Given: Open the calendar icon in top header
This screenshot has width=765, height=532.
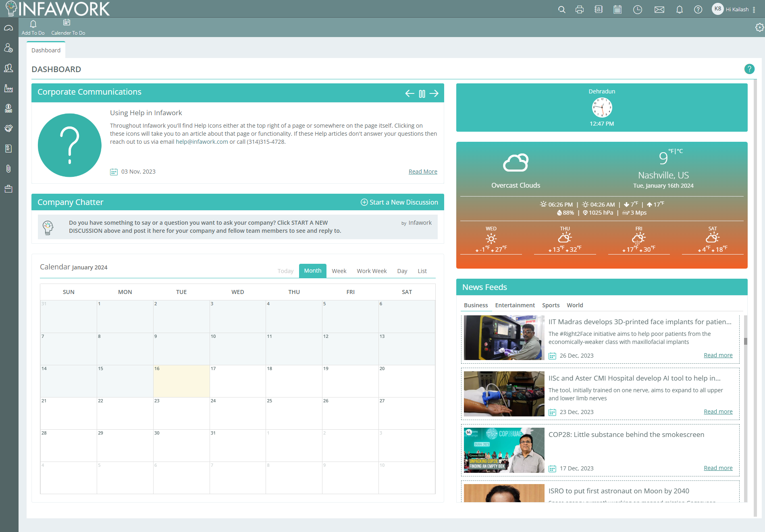Looking at the screenshot, I should [x=617, y=10].
